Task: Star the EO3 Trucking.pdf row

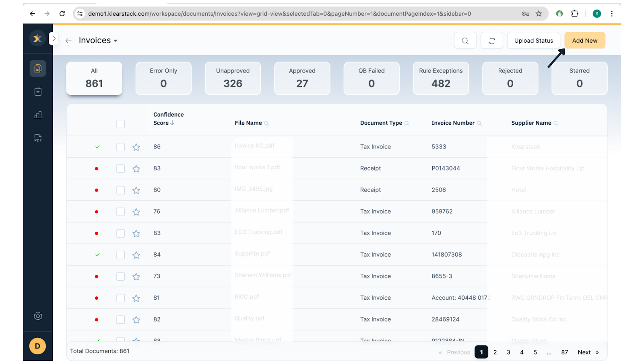Action: (x=136, y=233)
